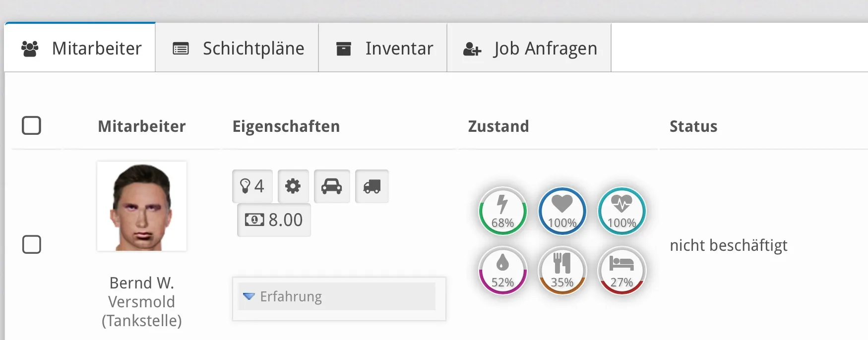
Task: Open the Inventar tab
Action: point(383,49)
